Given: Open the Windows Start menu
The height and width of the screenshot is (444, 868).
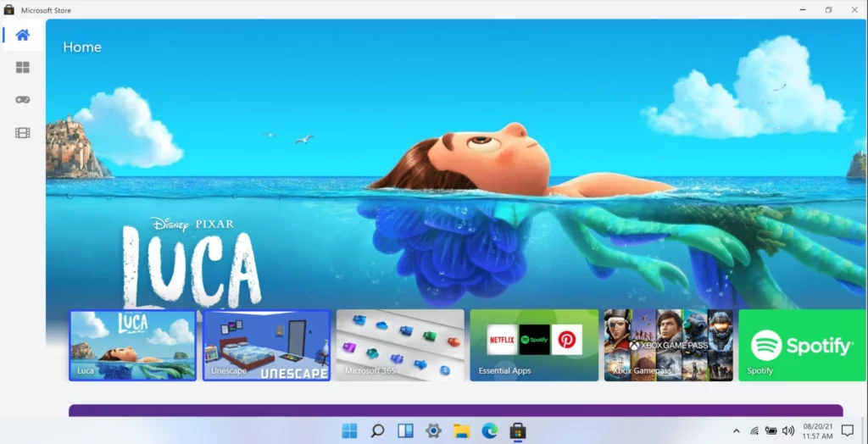Looking at the screenshot, I should (x=349, y=430).
